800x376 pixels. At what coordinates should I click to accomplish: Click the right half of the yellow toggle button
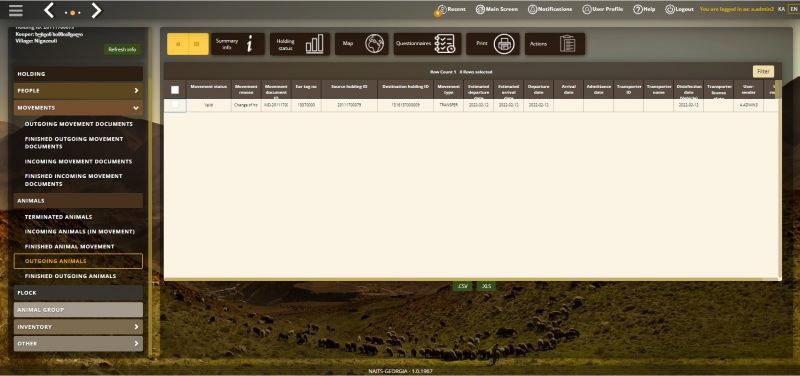198,44
